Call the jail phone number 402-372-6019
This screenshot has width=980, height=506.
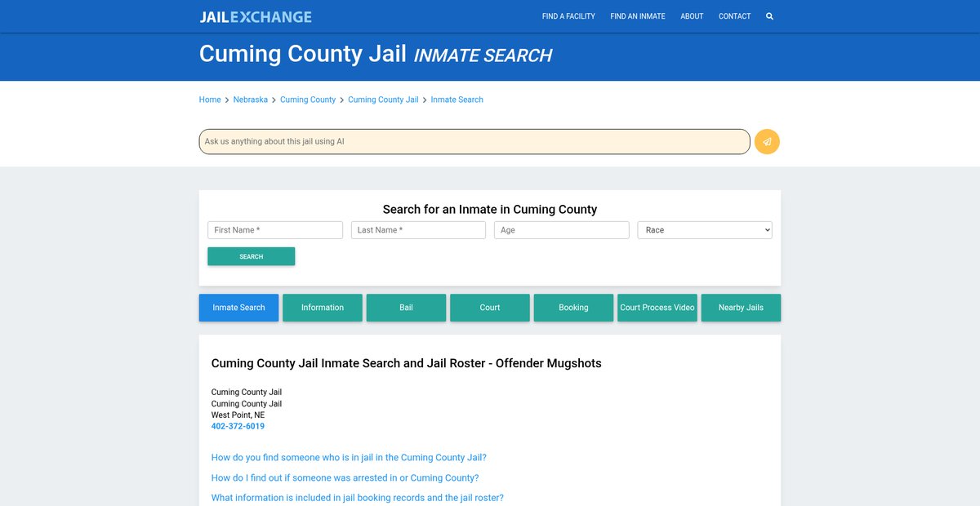click(x=238, y=426)
